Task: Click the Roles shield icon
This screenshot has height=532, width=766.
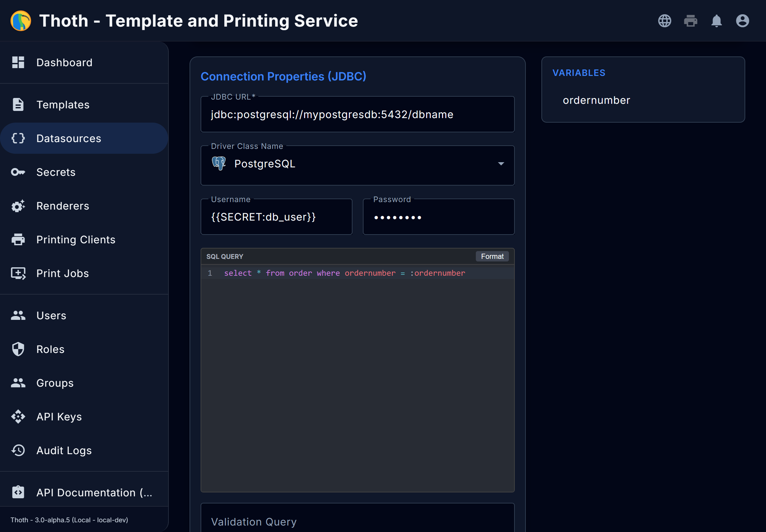Action: point(18,349)
